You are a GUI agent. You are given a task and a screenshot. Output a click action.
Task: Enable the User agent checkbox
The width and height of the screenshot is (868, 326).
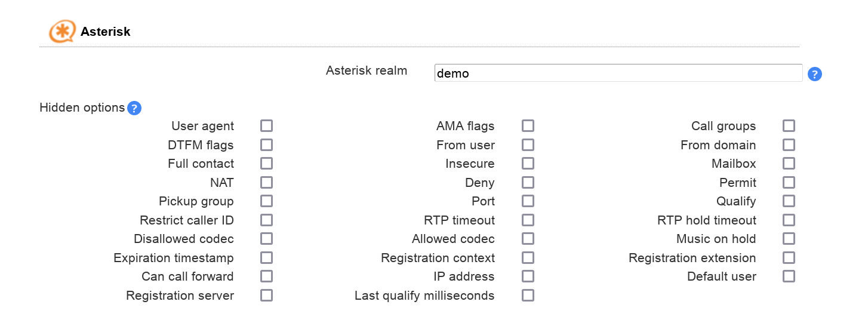[266, 126]
